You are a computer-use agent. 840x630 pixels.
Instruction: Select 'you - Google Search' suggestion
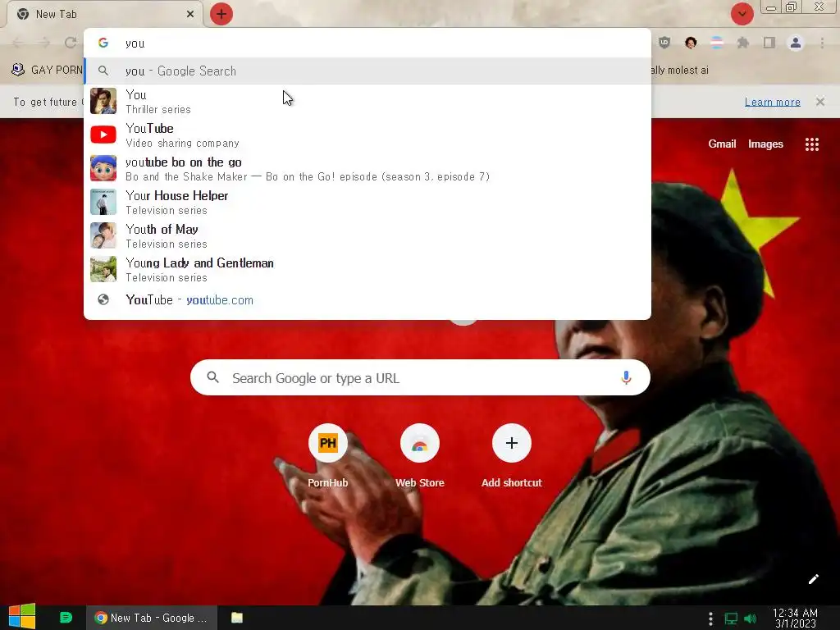click(x=367, y=71)
